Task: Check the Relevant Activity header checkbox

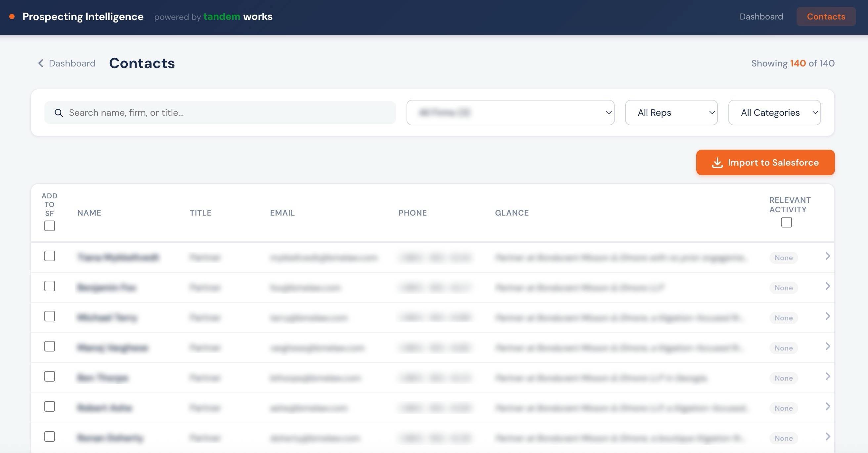Action: pyautogui.click(x=786, y=222)
